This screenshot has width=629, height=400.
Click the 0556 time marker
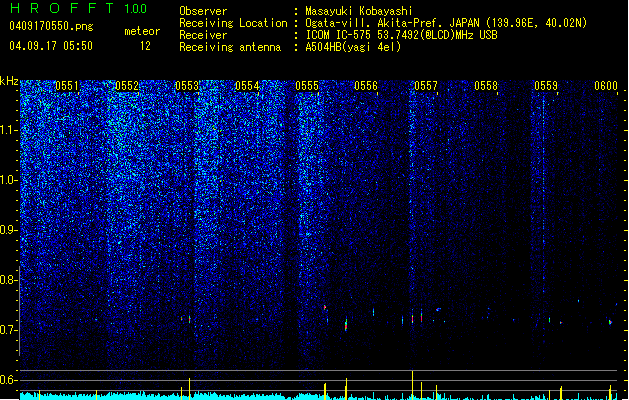(366, 86)
